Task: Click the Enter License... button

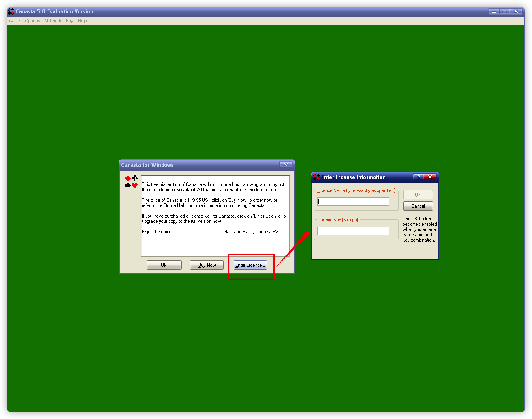Action: (250, 265)
